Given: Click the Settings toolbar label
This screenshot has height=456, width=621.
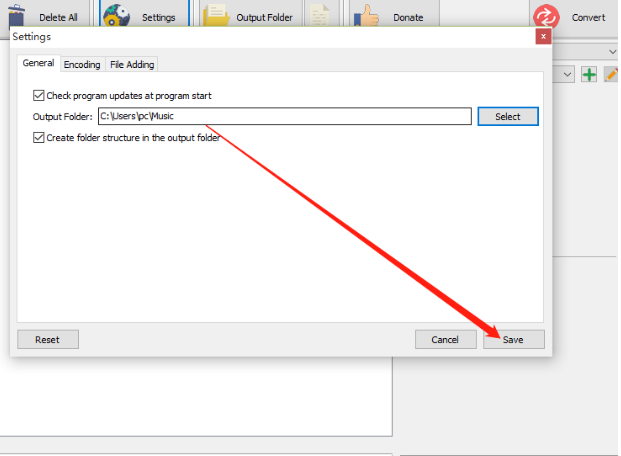Looking at the screenshot, I should (158, 18).
